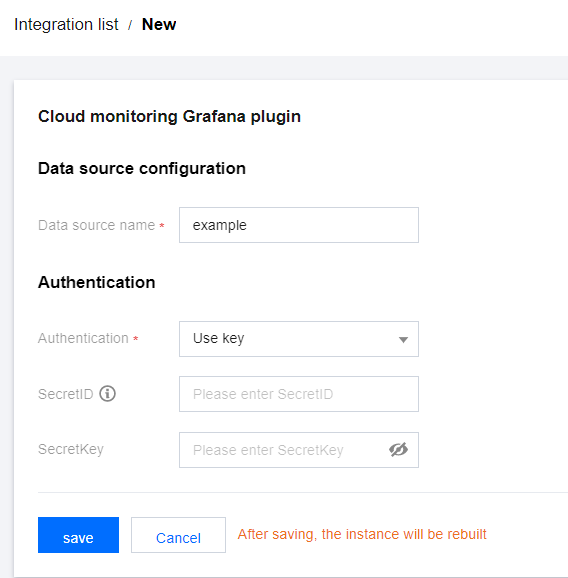
Task: Click the SecretKey label text
Action: coord(71,449)
